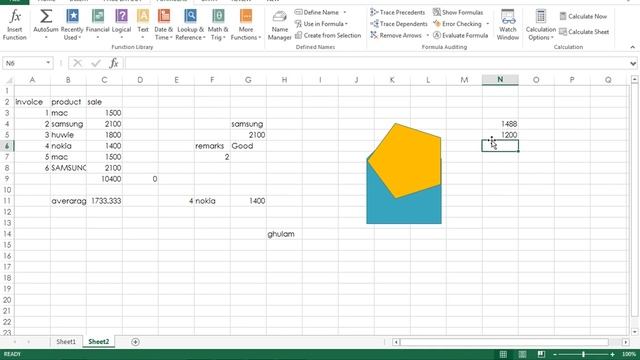
Task: Add a new sheet with plus icon
Action: (135, 342)
